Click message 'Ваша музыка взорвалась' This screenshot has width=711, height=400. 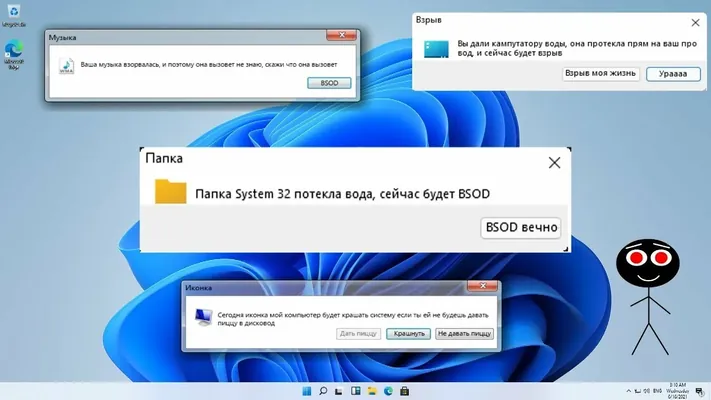[209, 64]
